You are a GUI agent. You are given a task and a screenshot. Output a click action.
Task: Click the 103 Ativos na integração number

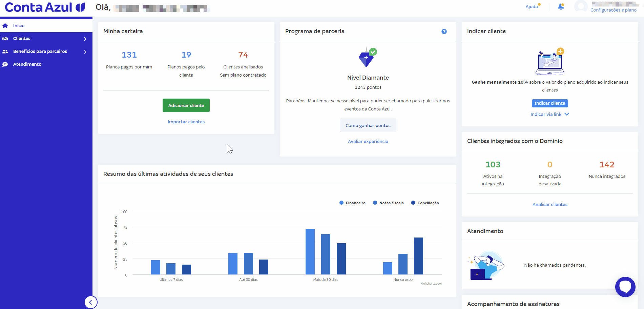click(x=493, y=165)
